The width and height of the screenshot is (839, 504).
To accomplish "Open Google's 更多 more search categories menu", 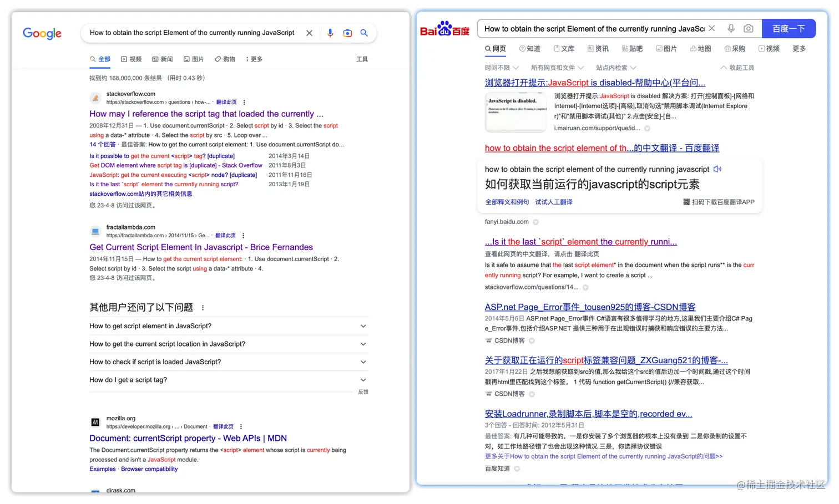I will point(254,59).
